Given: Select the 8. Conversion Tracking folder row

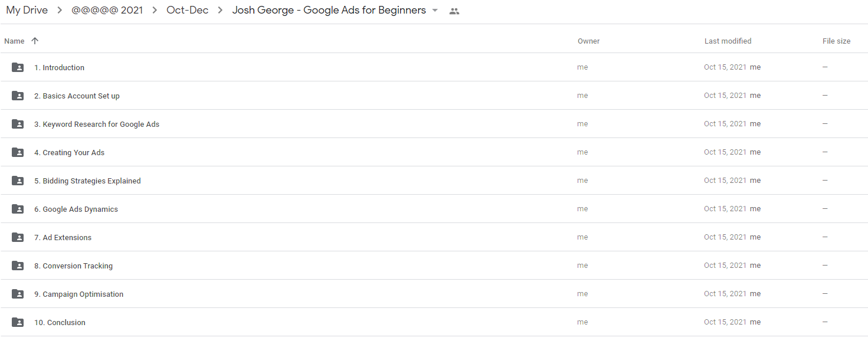Looking at the screenshot, I should pyautogui.click(x=434, y=266).
